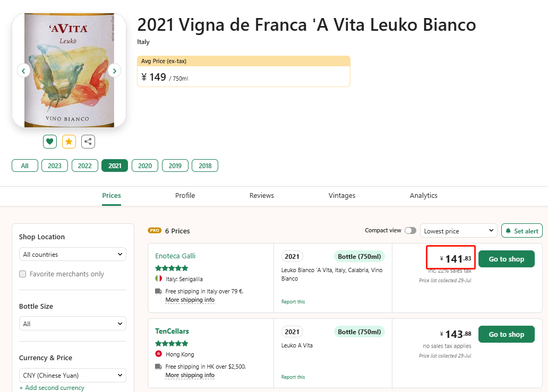Show previous wine label image
548x392 pixels.
click(x=23, y=70)
